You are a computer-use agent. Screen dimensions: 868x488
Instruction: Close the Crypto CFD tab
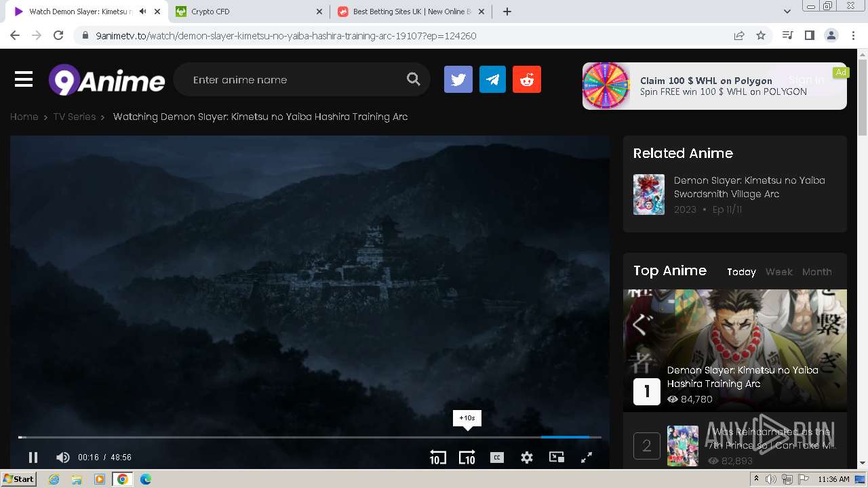(x=320, y=12)
